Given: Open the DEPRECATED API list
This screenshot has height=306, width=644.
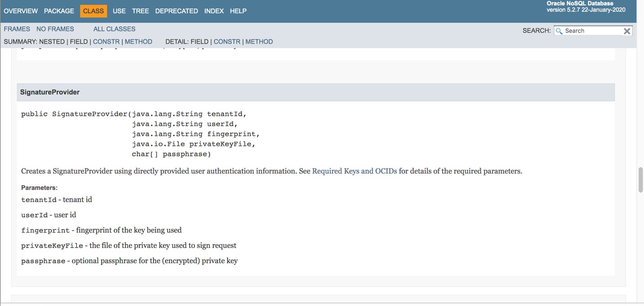Looking at the screenshot, I should tap(177, 11).
